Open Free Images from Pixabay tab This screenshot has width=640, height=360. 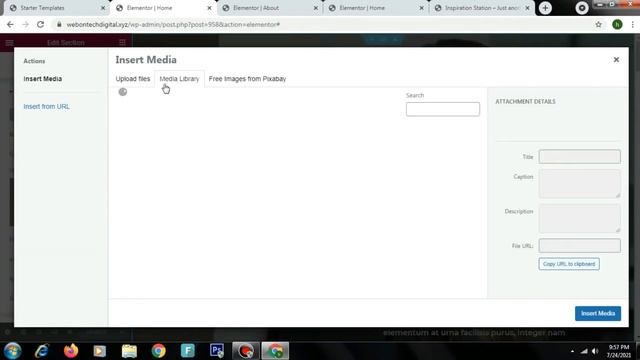[247, 79]
